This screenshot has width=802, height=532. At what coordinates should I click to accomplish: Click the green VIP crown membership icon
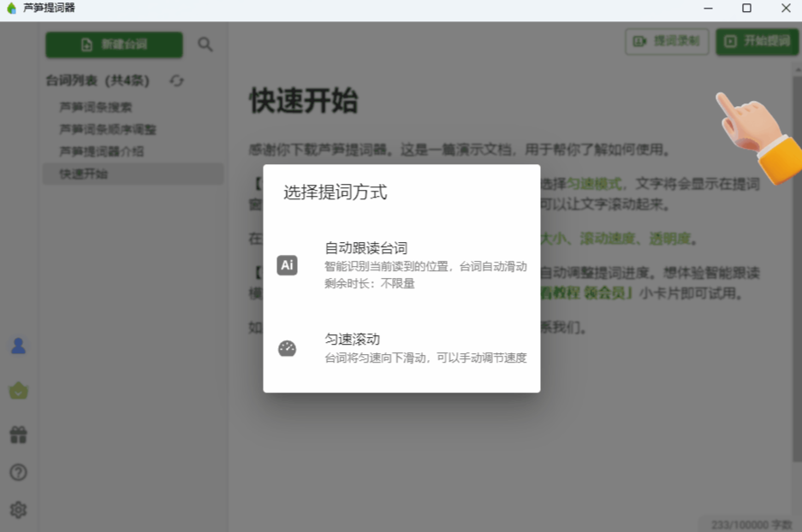(18, 391)
